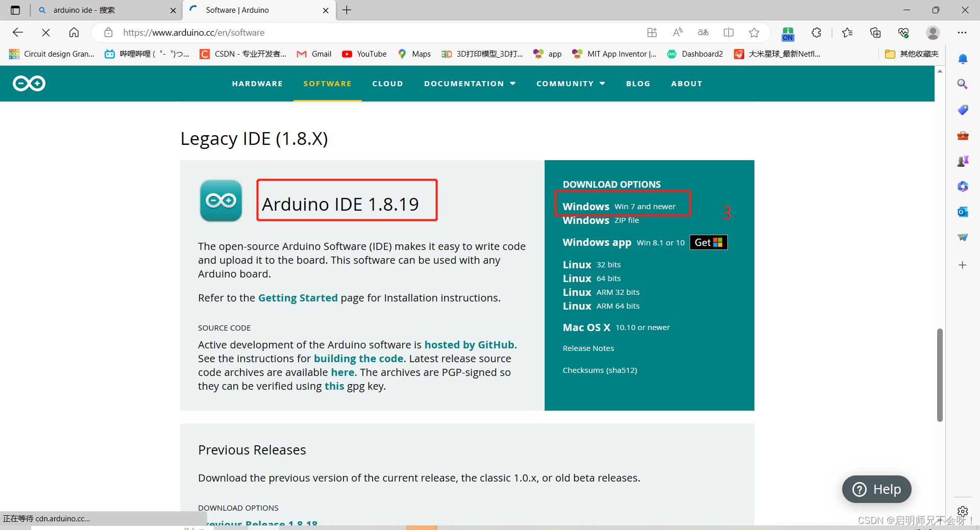Download Windows Win 7 and newer installer
980x530 pixels.
click(619, 206)
